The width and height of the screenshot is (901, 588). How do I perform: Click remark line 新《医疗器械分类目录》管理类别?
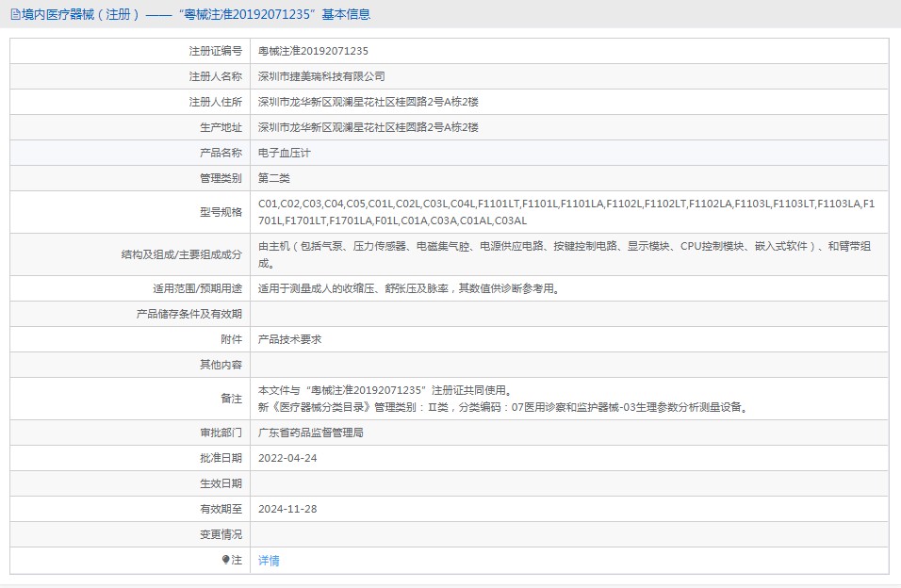tap(504, 407)
